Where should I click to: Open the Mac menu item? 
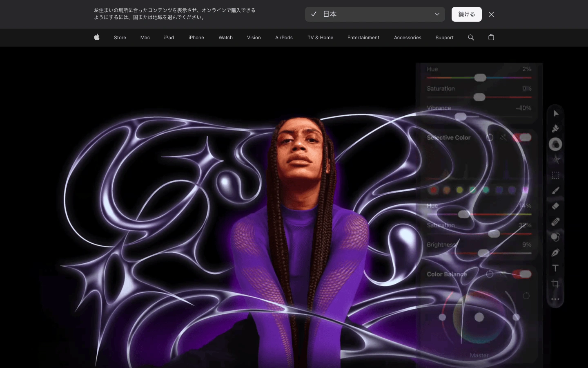(145, 37)
